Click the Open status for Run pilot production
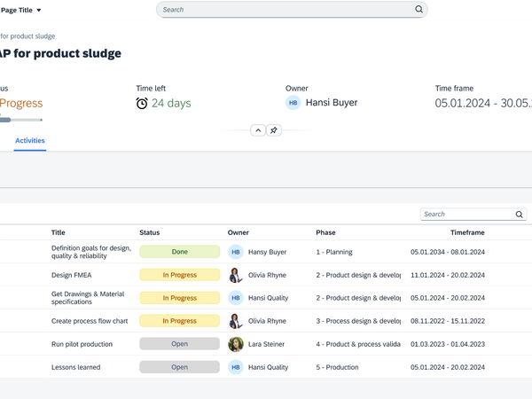 [179, 344]
